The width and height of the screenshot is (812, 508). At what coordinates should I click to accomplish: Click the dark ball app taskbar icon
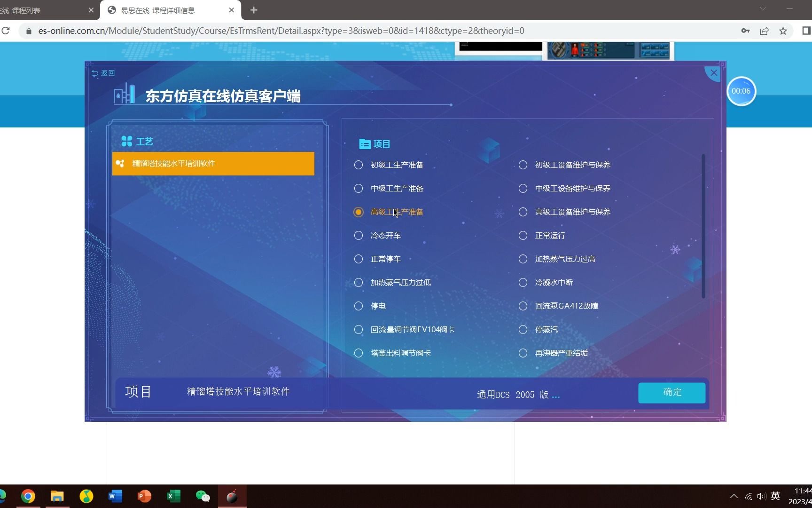point(232,496)
